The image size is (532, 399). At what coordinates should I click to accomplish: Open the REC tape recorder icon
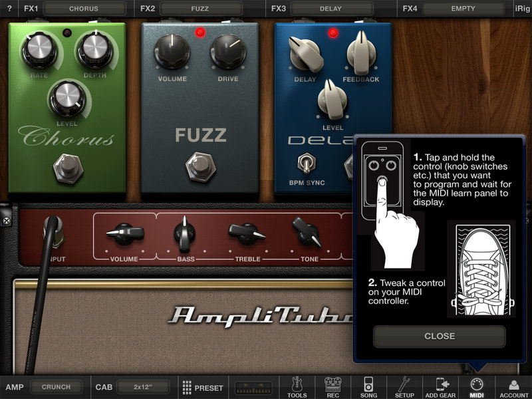coord(332,387)
